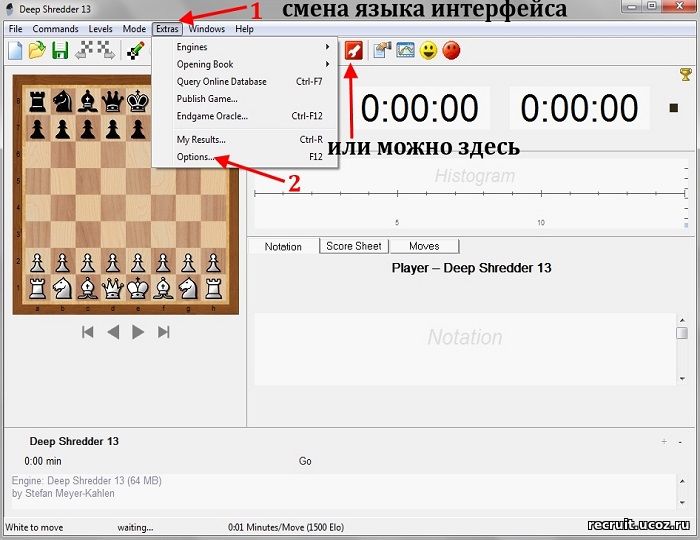The image size is (700, 540).
Task: Click the Histogram timeline axis
Action: click(x=470, y=194)
